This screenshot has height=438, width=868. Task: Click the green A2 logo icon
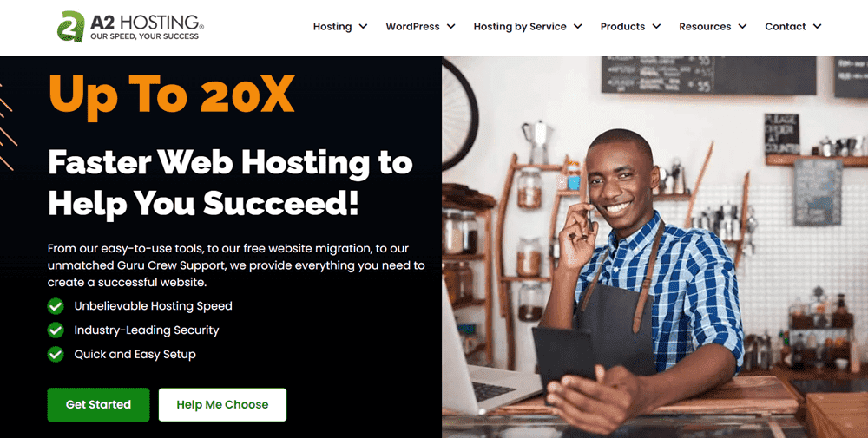(71, 27)
